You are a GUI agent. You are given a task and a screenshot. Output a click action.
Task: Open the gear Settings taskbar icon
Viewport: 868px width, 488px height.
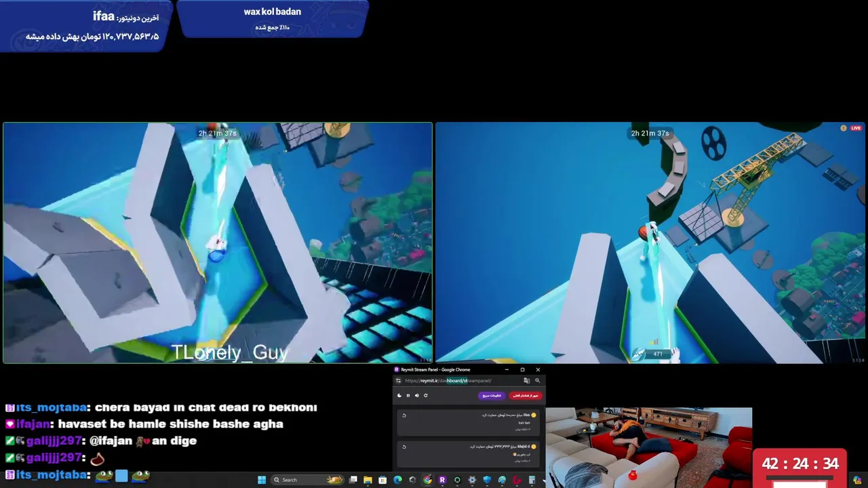(x=472, y=480)
